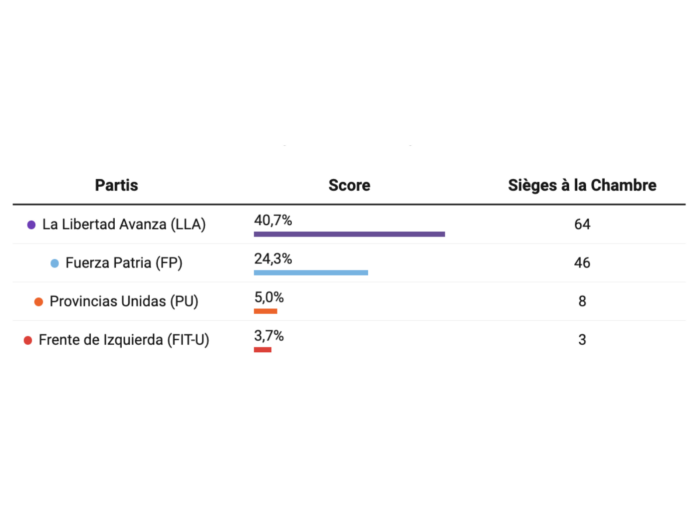Screen dimensions: 688x516
Task: Click the 24,3% score value
Action: click(x=273, y=258)
